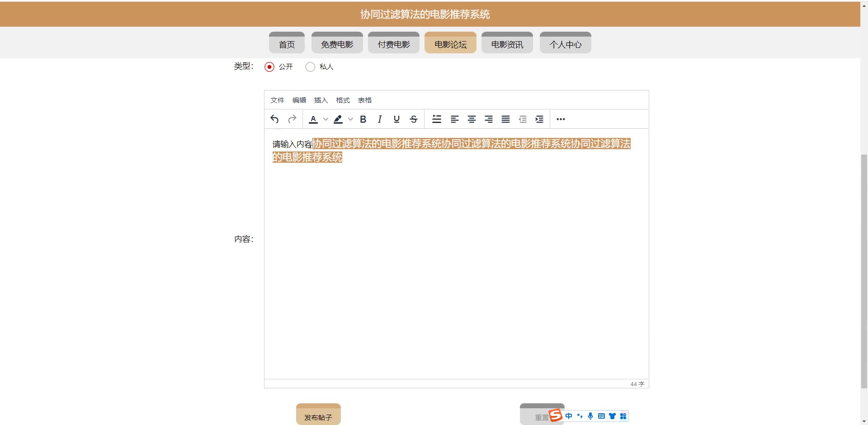Undo the last edit in the editor
Image resolution: width=868 pixels, height=425 pixels.
274,119
